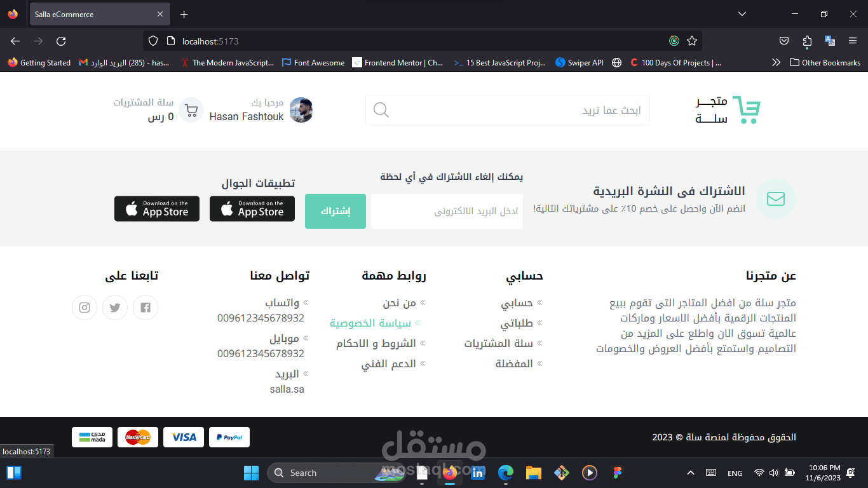Click the mada payment badge

click(x=92, y=437)
